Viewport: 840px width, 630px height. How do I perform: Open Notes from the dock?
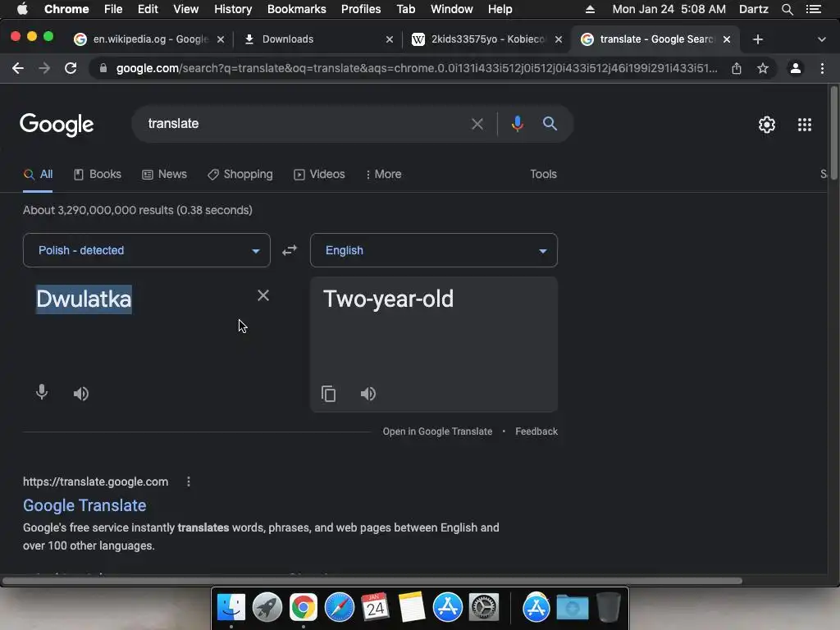tap(412, 608)
